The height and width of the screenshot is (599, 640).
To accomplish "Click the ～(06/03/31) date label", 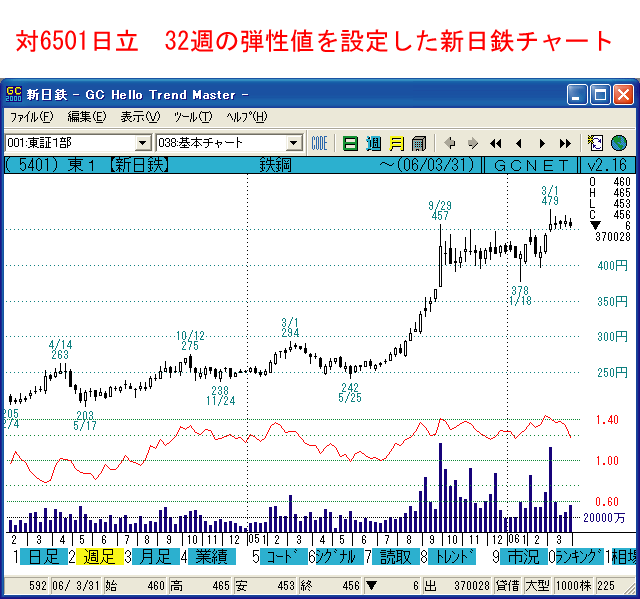I will tap(427, 165).
